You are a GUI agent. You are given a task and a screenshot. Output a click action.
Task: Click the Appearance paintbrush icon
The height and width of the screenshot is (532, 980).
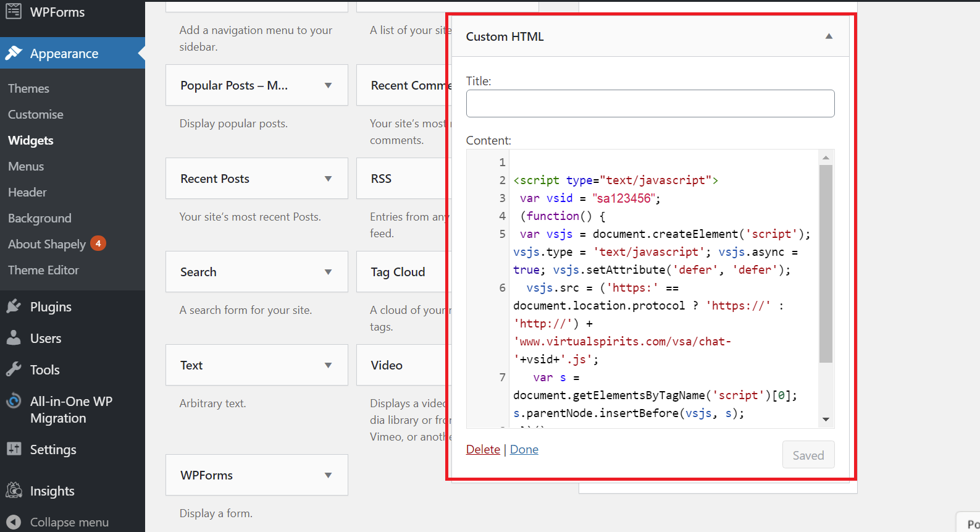point(14,53)
